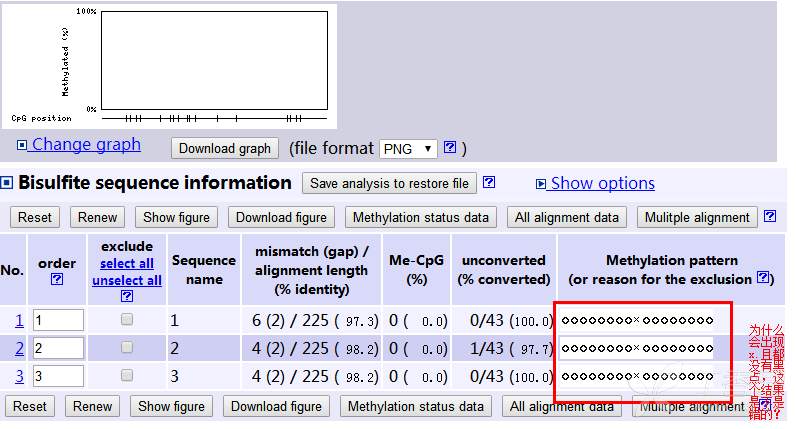Open help icon under order column header
Viewport: 796px width, 429px height.
[x=57, y=279]
